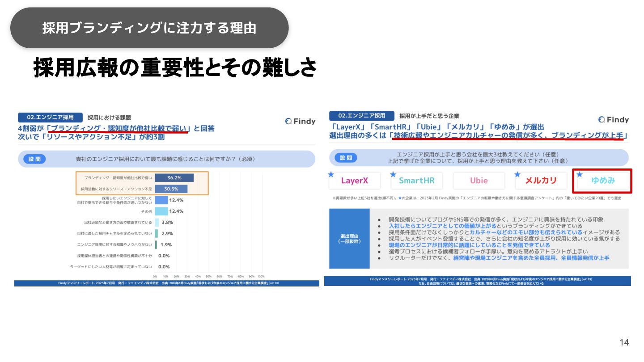Click the 自社に適した採用チャネルを定められていない label
Screen dimensions: 644x362
pos(114,233)
